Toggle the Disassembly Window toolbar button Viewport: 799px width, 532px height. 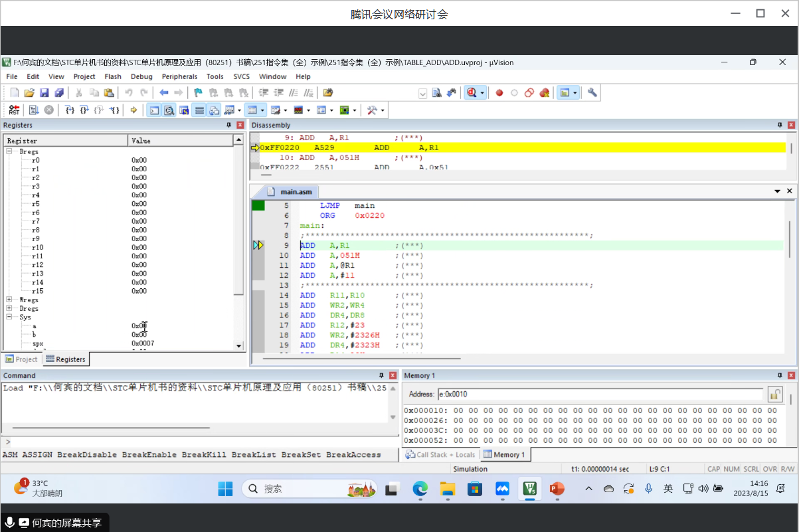169,110
